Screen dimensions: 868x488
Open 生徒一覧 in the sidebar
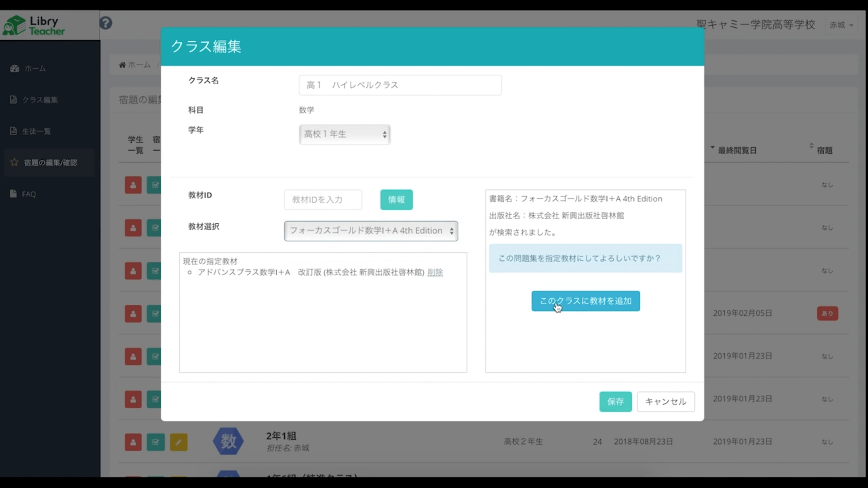[x=36, y=131]
